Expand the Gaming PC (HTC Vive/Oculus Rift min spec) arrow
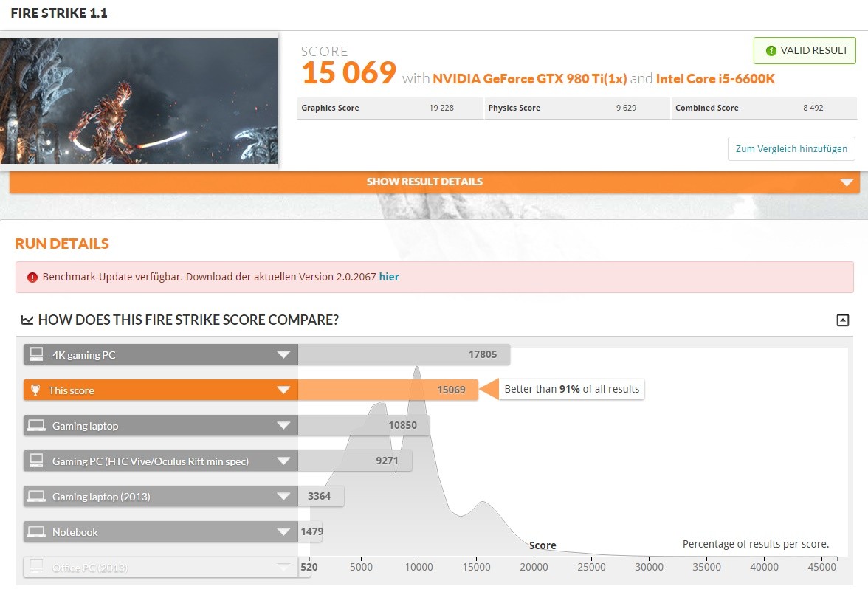Image resolution: width=868 pixels, height=589 pixels. [283, 461]
